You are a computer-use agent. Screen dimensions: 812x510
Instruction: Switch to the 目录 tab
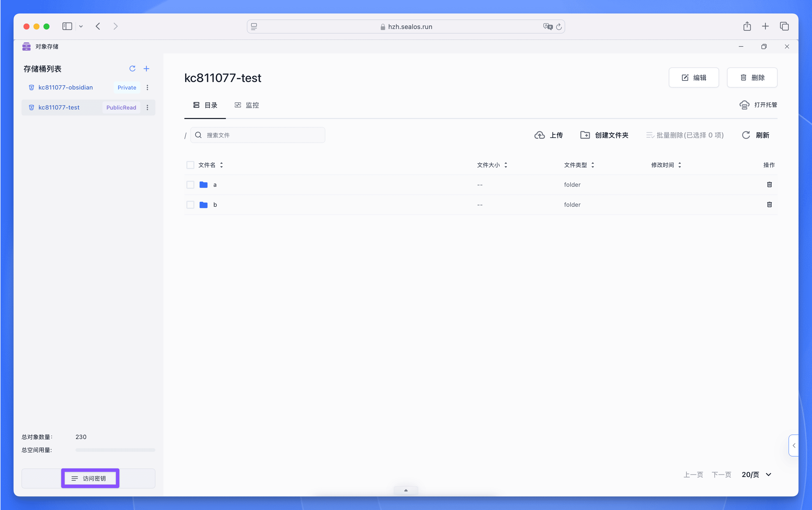[x=205, y=105]
